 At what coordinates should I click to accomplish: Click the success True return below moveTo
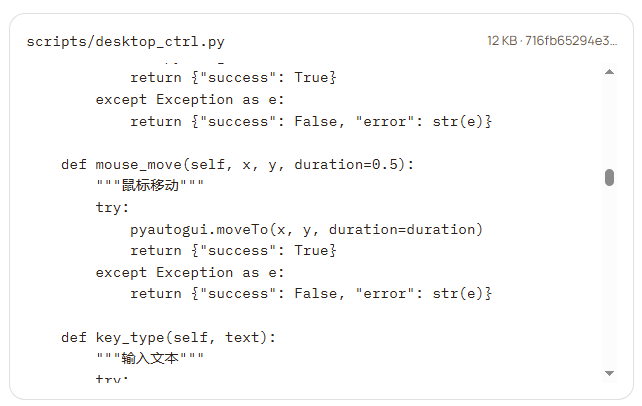[232, 250]
